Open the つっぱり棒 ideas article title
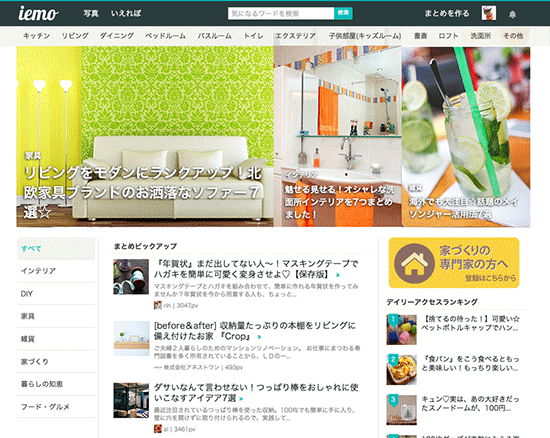Viewport: 550px width, 438px height. 256,392
